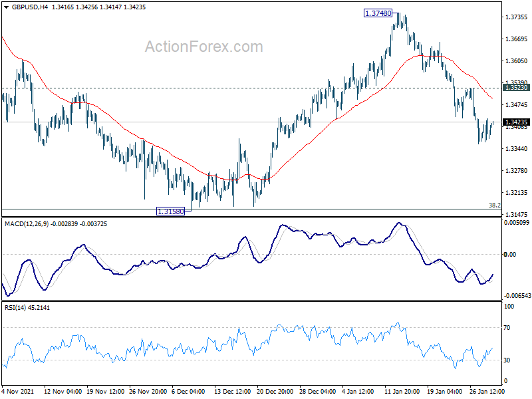The width and height of the screenshot is (532, 399).
Task: Click the RSI 30 level label
Action: click(507, 360)
